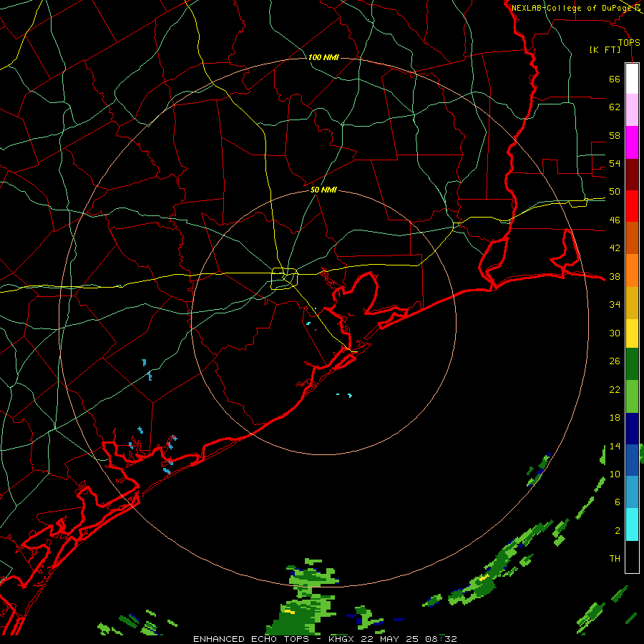Click the dark orange swatch below 46

click(x=632, y=238)
